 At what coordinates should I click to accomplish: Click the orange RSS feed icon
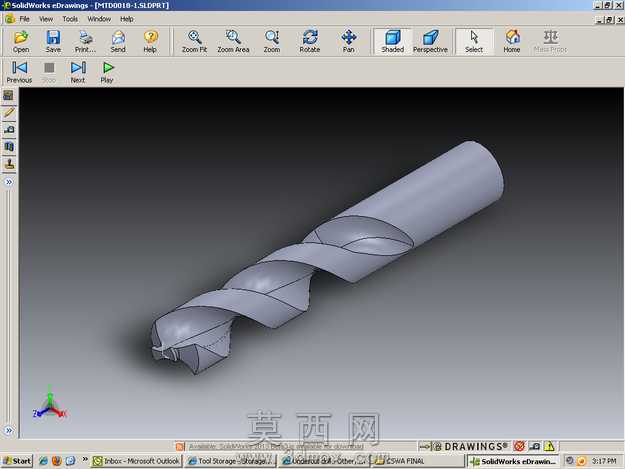(180, 447)
